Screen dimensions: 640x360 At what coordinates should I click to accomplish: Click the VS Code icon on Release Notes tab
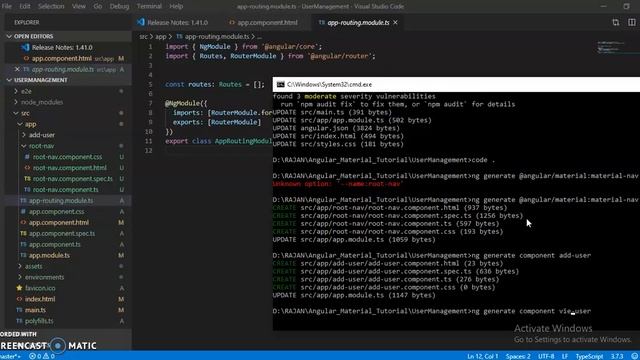pos(141,22)
